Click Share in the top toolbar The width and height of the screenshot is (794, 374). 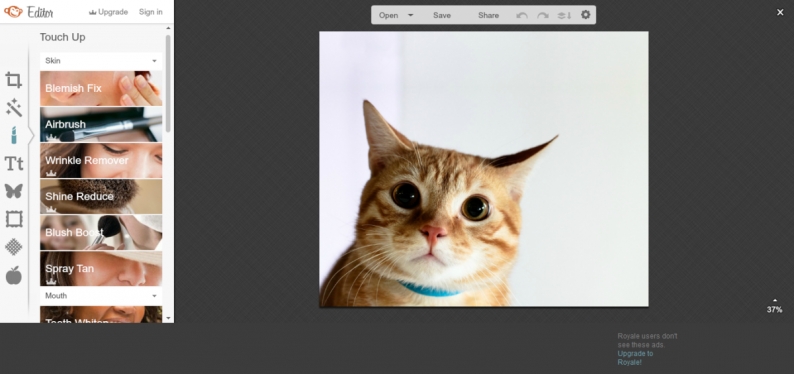coord(488,15)
